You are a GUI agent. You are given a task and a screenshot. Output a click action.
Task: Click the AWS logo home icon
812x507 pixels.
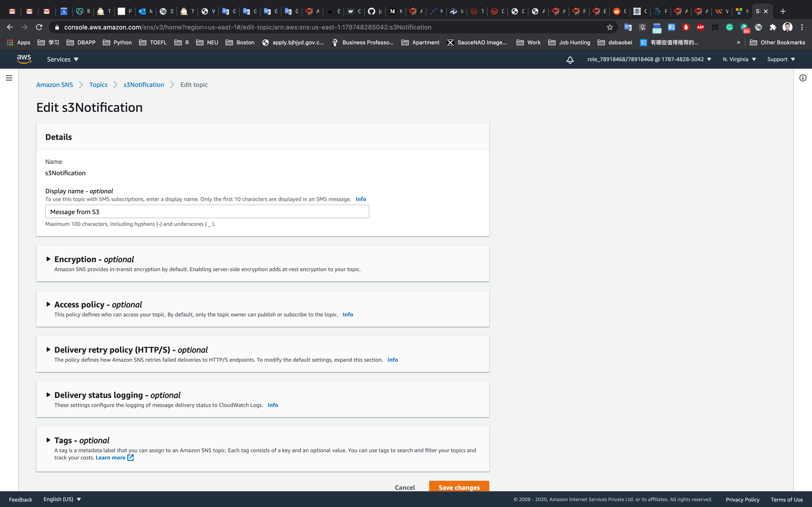click(x=24, y=59)
